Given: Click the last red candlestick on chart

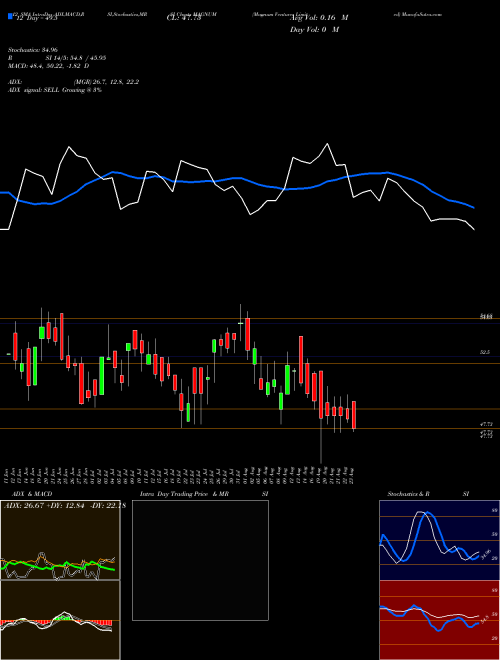Looking at the screenshot, I should point(354,415).
